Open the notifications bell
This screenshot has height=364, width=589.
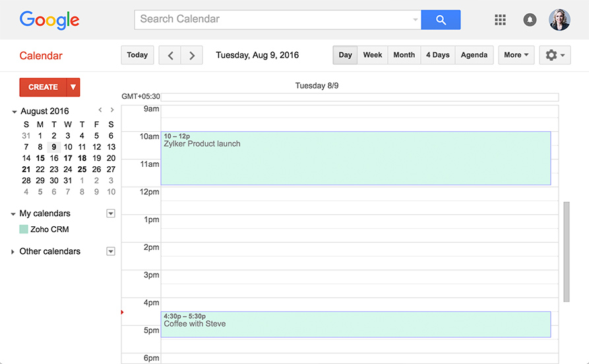tap(530, 20)
